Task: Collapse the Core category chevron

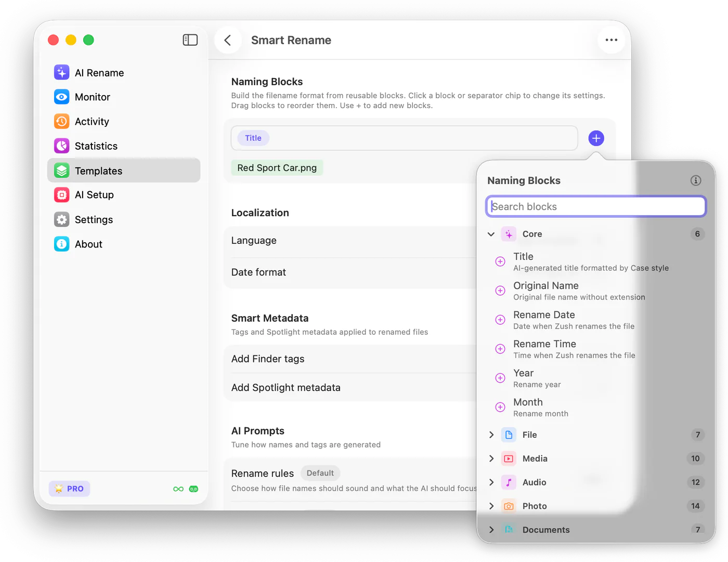Action: (491, 234)
